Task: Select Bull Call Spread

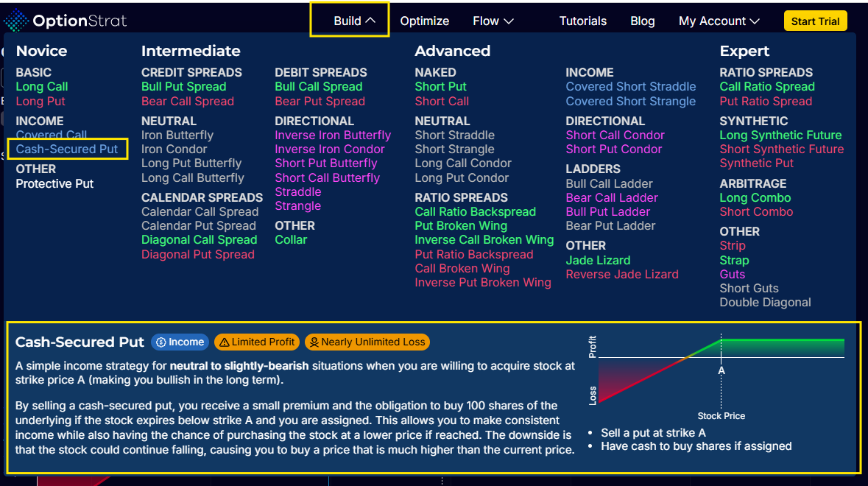Action: 319,86
